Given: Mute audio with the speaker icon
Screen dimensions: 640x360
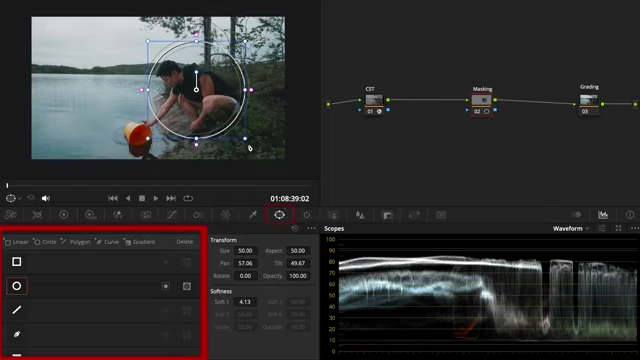Looking at the screenshot, I should click(x=45, y=198).
